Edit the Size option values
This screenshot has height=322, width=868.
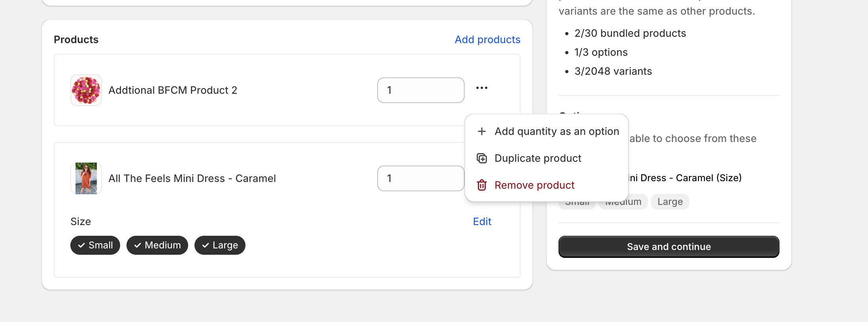coord(482,222)
